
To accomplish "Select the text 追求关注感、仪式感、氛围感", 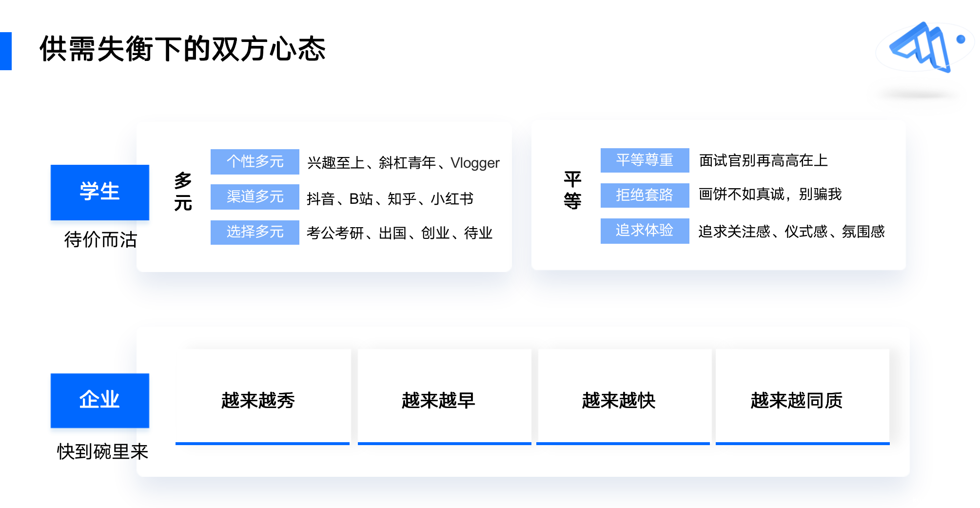I will click(791, 231).
